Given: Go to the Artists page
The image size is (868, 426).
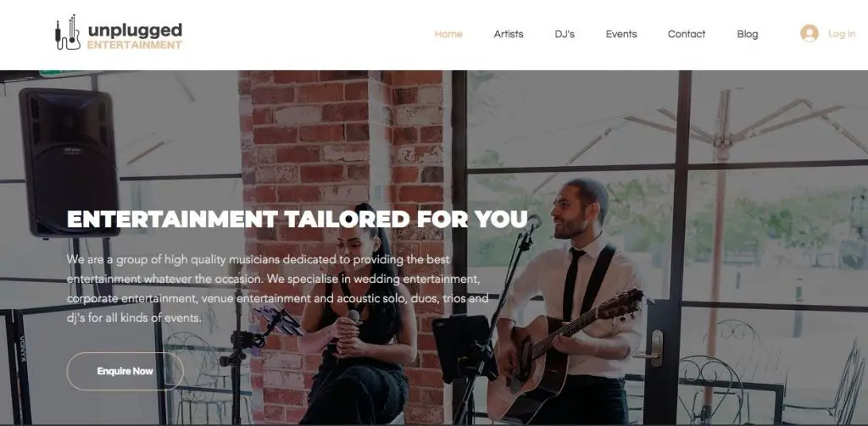Looking at the screenshot, I should click(x=509, y=35).
